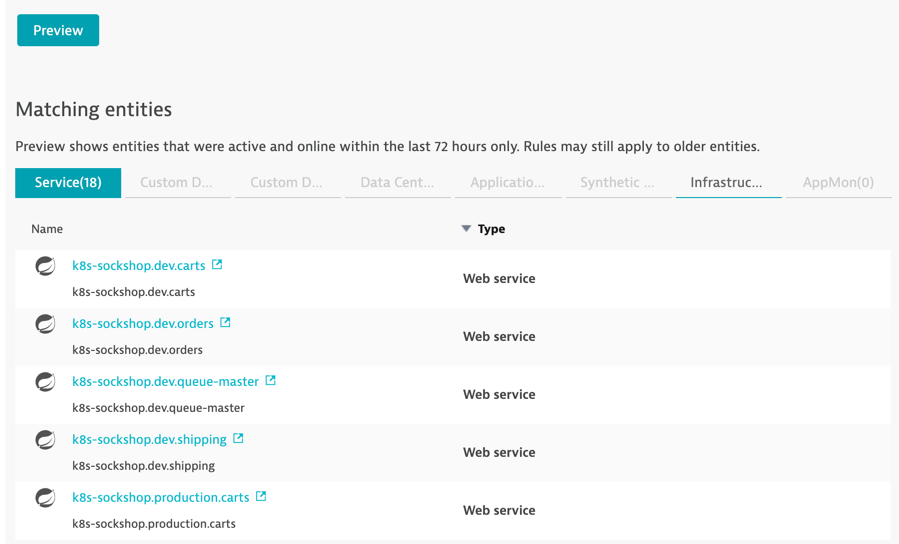This screenshot has width=899, height=544.
Task: Click Spring service icon for production.carts row
Action: pos(45,498)
